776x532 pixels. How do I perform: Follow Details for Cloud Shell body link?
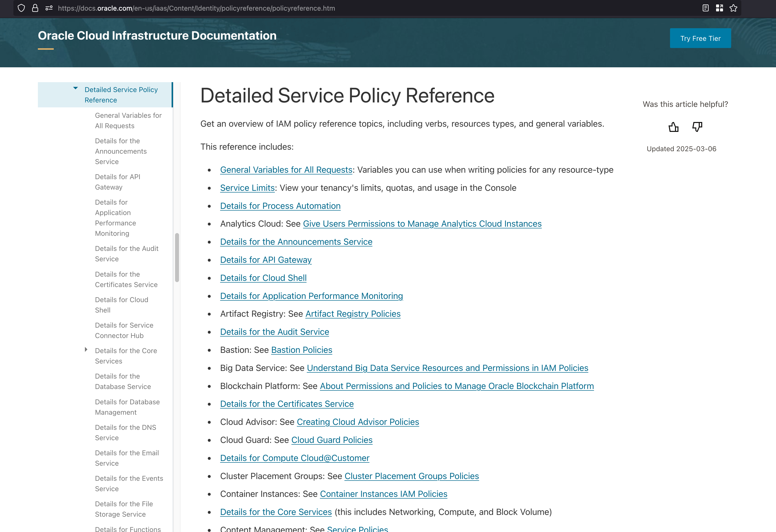click(263, 278)
